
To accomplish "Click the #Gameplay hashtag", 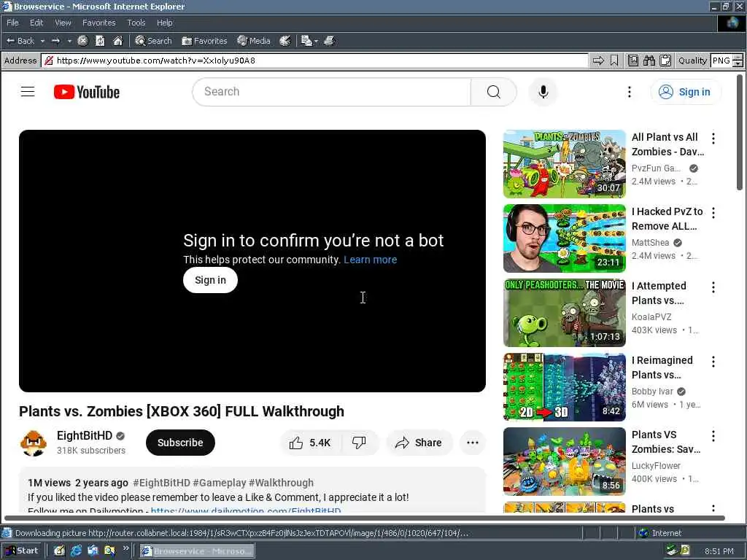I will tap(219, 483).
